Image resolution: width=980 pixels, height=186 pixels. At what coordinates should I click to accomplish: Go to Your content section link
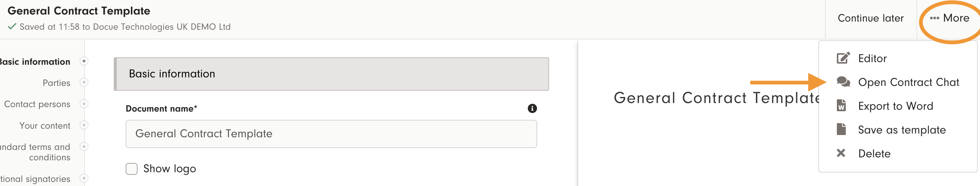point(45,126)
